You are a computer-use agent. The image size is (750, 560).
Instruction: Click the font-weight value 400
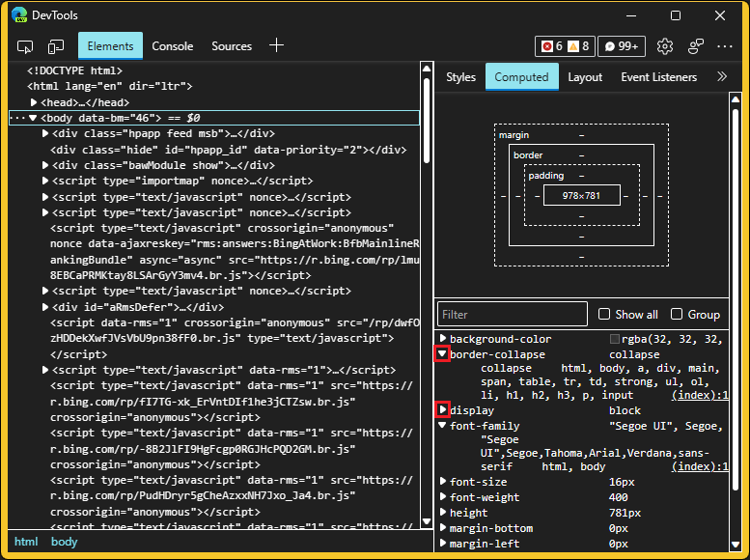(x=619, y=498)
